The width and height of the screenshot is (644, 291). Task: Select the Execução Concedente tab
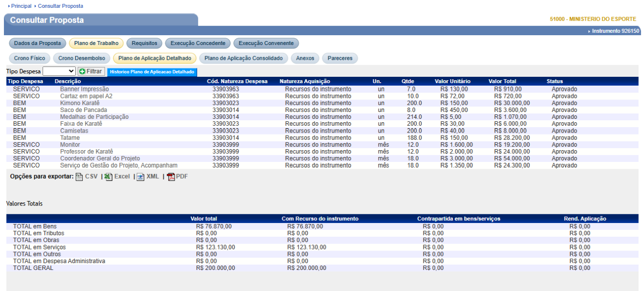198,44
